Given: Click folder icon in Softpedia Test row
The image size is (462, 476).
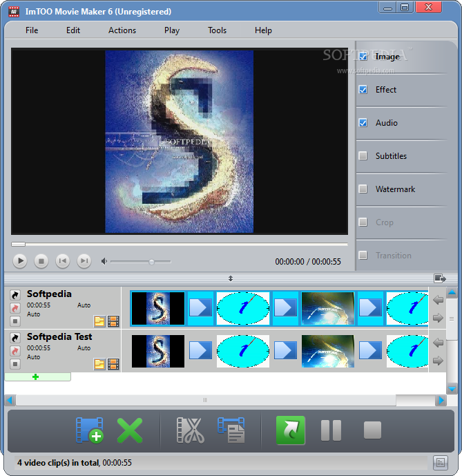Looking at the screenshot, I should (x=99, y=364).
